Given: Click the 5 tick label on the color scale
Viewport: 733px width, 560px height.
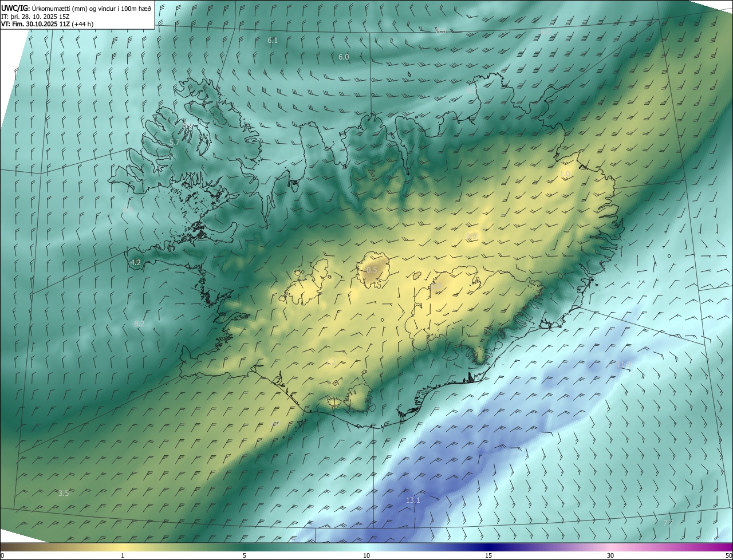Looking at the screenshot, I should click(245, 555).
